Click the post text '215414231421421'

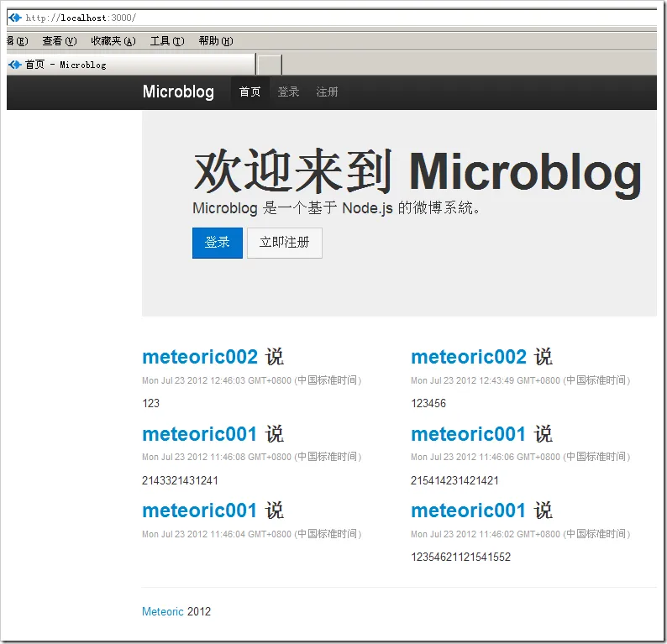pyautogui.click(x=454, y=481)
